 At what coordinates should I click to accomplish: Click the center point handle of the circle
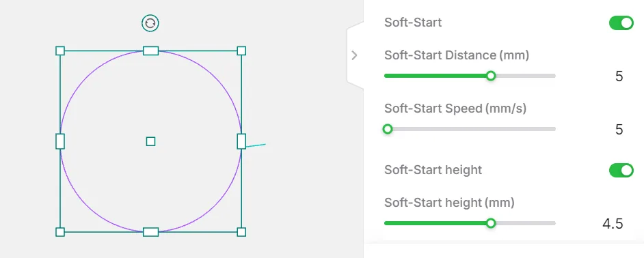[x=150, y=141]
